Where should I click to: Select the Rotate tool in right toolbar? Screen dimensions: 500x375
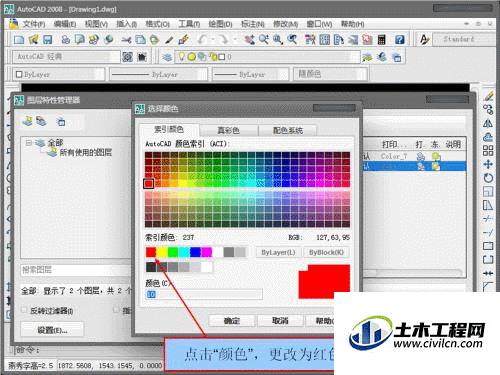(488, 178)
